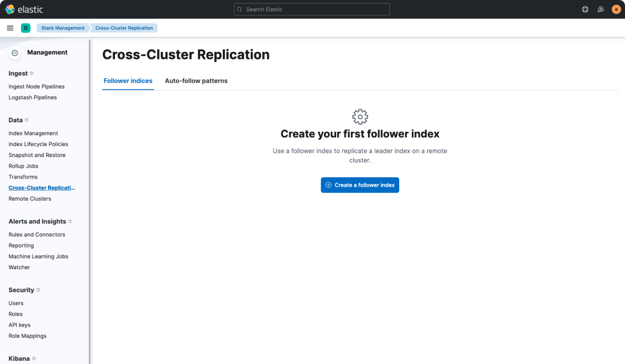Open the Alerts and Insights help icon
This screenshot has height=364, width=625.
click(70, 221)
